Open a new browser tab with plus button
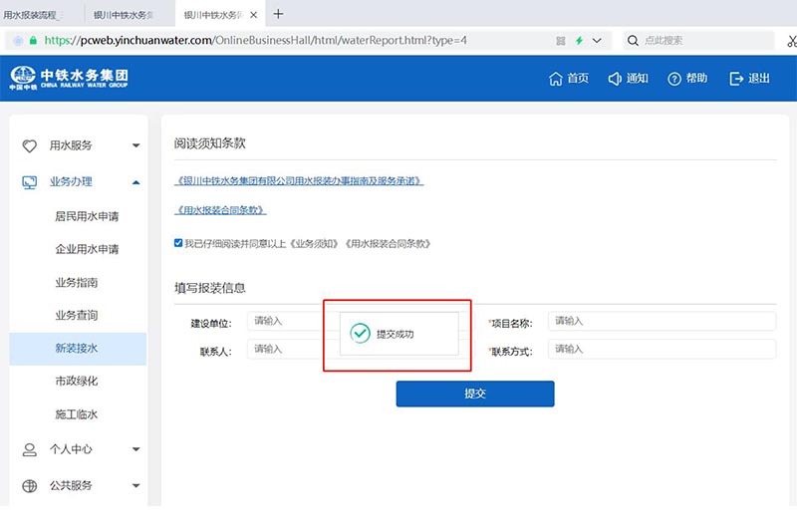The width and height of the screenshot is (797, 532). tap(278, 14)
